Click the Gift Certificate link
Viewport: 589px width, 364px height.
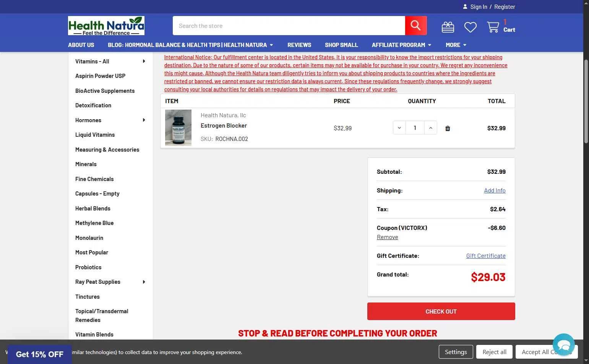tap(486, 256)
